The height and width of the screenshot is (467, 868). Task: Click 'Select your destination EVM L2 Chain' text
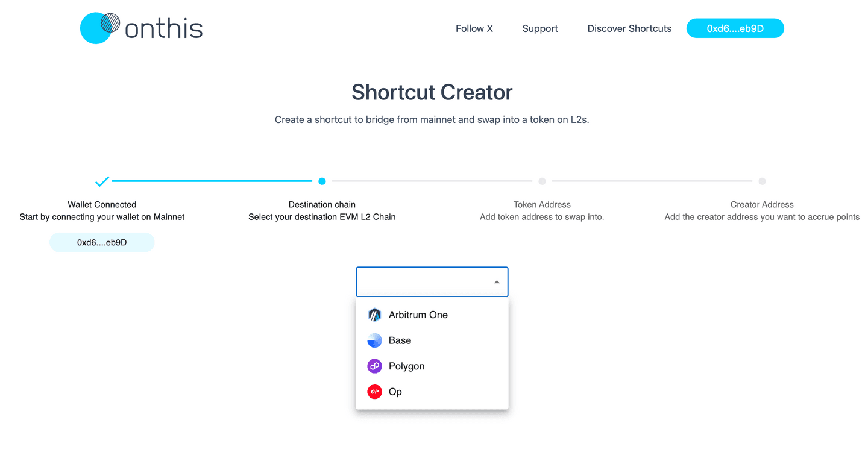[322, 217]
